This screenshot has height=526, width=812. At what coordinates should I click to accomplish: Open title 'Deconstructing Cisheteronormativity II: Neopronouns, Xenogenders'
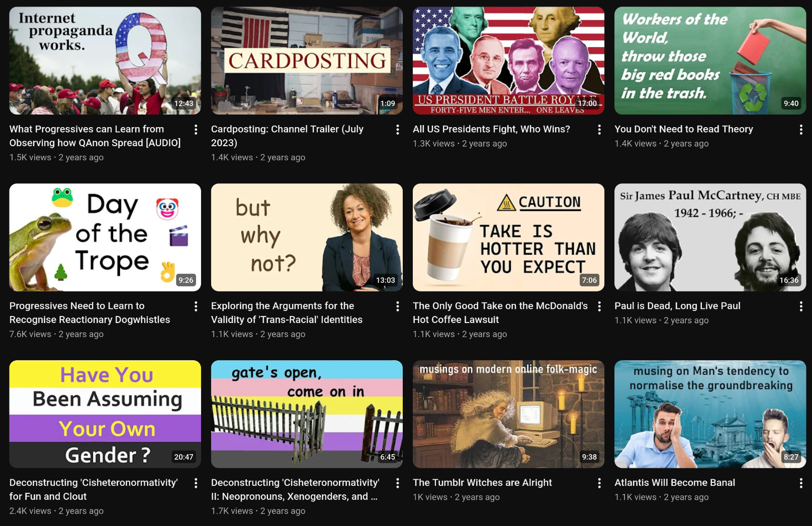click(295, 489)
